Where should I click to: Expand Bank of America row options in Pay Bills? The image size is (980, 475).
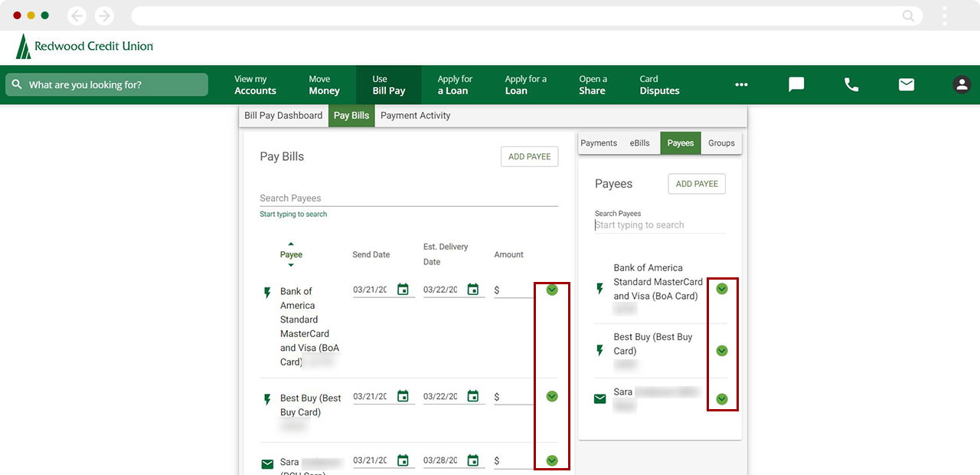pos(552,290)
